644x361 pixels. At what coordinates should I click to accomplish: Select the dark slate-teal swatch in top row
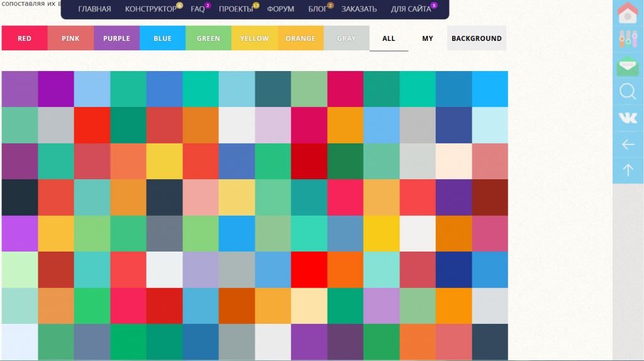273,89
